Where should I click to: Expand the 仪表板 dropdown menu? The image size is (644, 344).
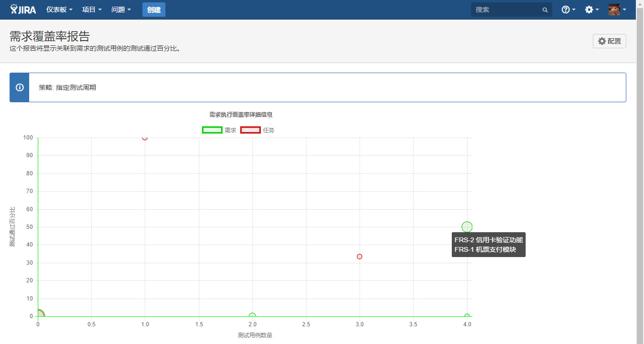[x=59, y=10]
